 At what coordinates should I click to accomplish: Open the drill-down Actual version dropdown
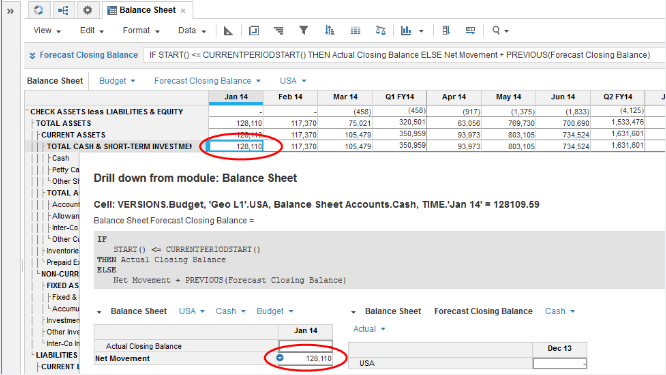369,329
